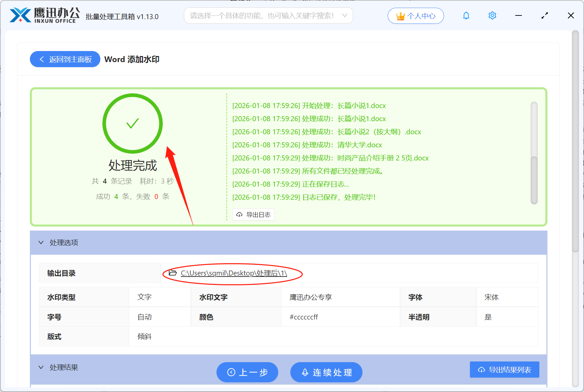Collapse the 处理选项 section
The width and height of the screenshot is (584, 392).
(x=41, y=242)
